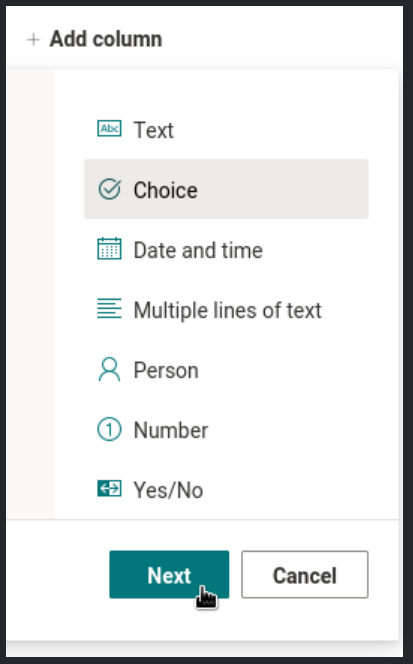Viewport: 413px width, 664px height.
Task: Click the calendar icon for Date and time
Action: coord(109,249)
